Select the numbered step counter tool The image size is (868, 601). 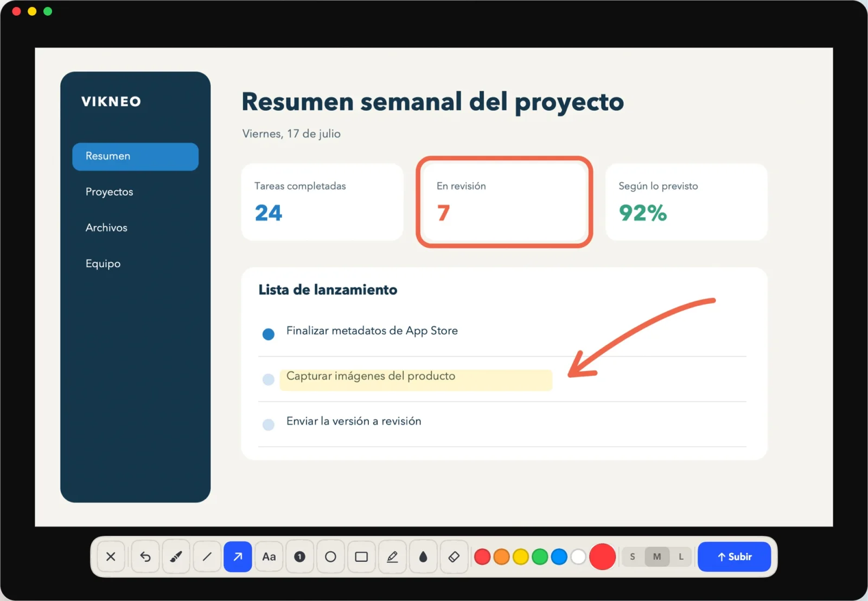[299, 556]
